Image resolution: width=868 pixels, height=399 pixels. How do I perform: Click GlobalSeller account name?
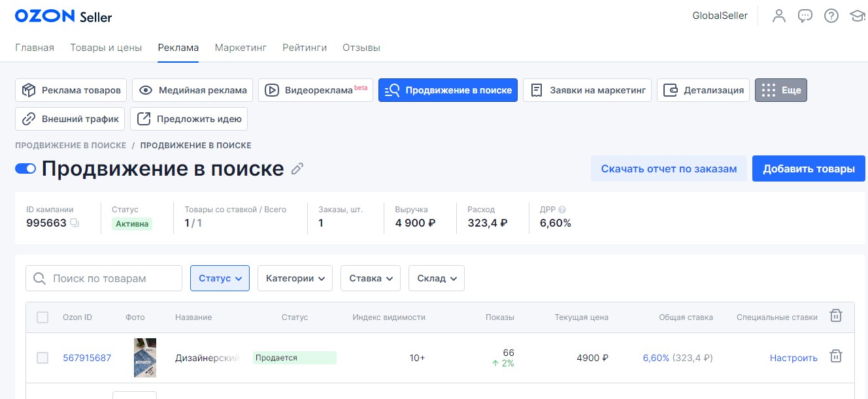(720, 16)
